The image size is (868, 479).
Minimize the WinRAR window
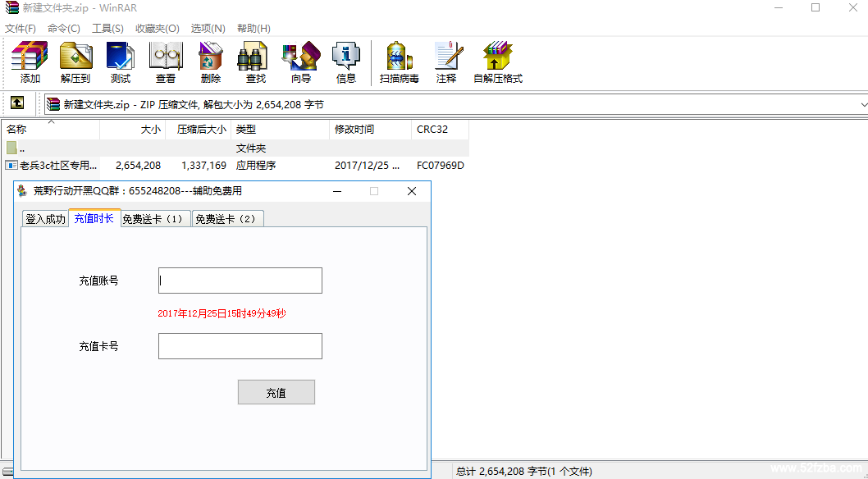[778, 7]
